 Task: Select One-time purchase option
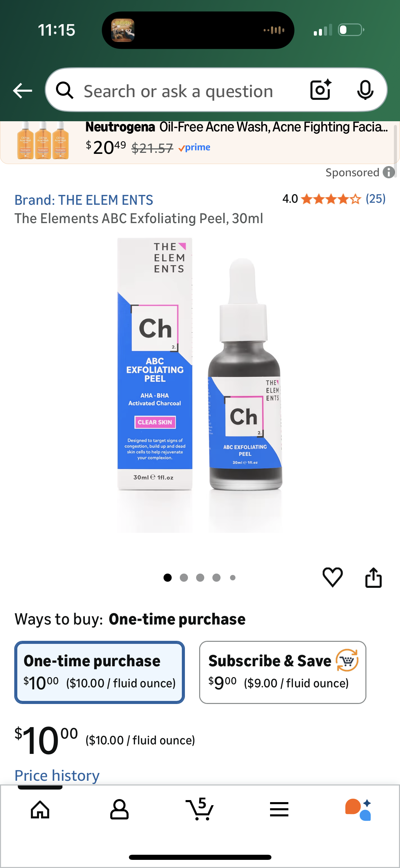[x=99, y=672]
